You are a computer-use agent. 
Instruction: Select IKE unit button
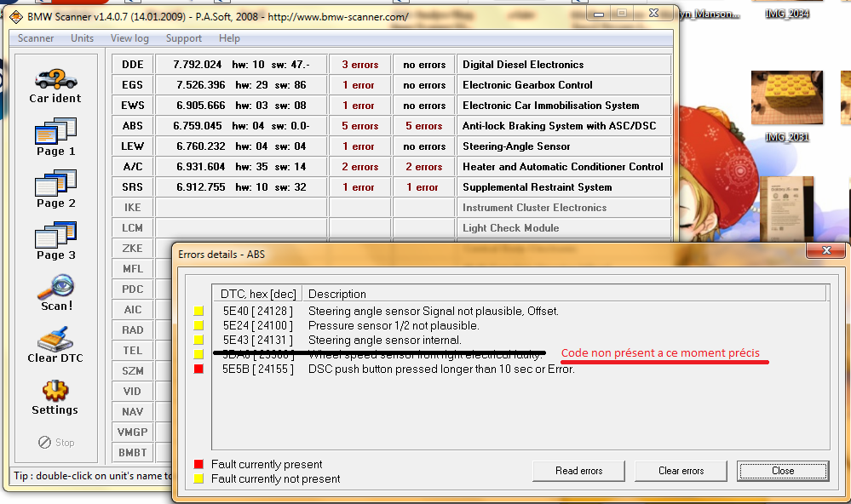133,208
